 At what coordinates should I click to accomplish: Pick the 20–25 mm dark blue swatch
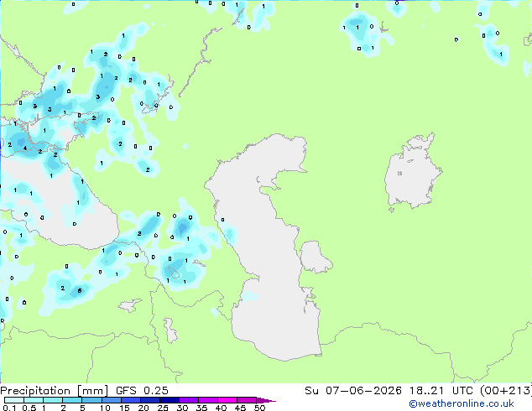point(149,400)
